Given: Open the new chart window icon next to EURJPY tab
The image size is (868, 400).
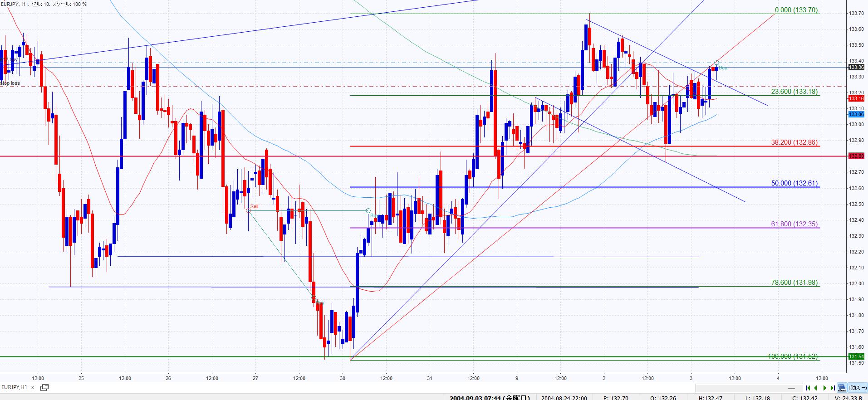Looking at the screenshot, I should [x=44, y=387].
